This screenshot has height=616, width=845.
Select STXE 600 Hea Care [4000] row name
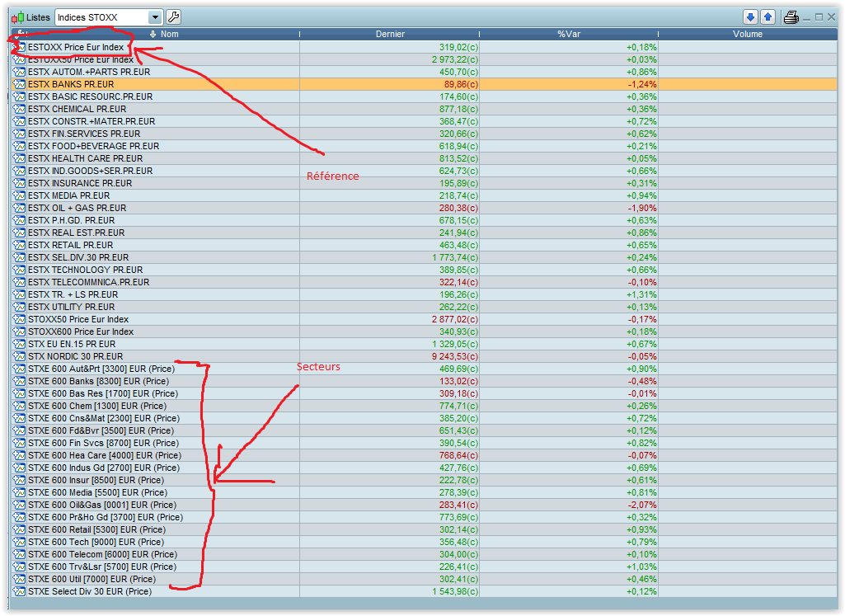(x=105, y=455)
